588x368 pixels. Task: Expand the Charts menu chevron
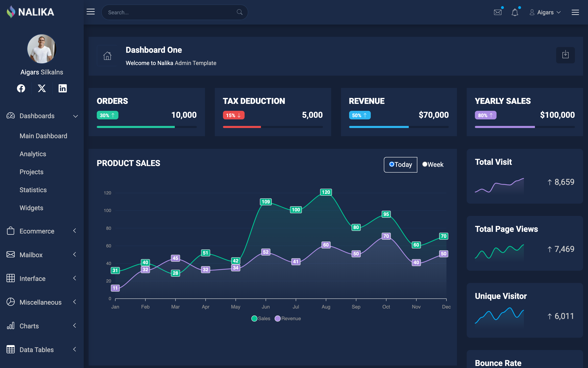pyautogui.click(x=75, y=325)
